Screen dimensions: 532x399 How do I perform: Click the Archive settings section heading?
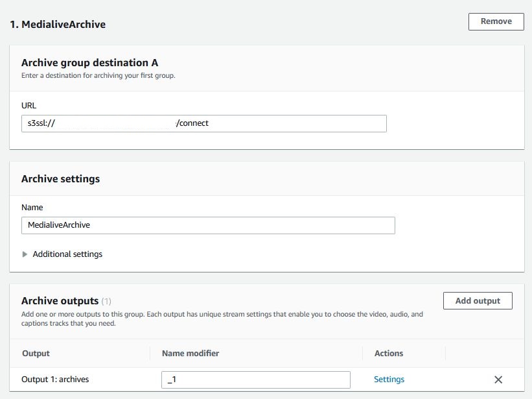click(x=60, y=178)
